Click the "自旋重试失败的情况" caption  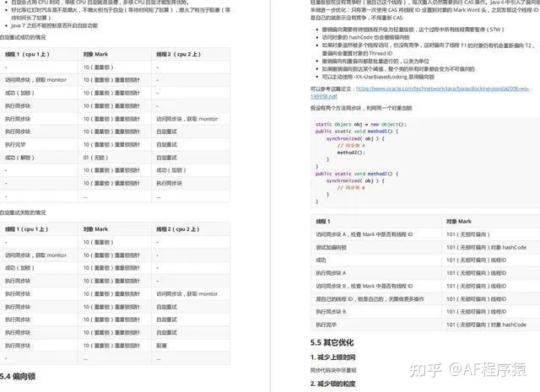click(x=23, y=212)
